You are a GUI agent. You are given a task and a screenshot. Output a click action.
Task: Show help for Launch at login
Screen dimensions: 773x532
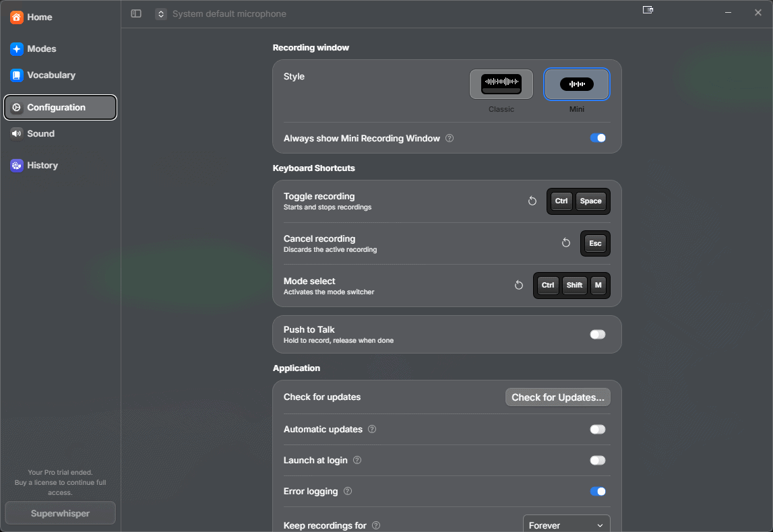(357, 460)
